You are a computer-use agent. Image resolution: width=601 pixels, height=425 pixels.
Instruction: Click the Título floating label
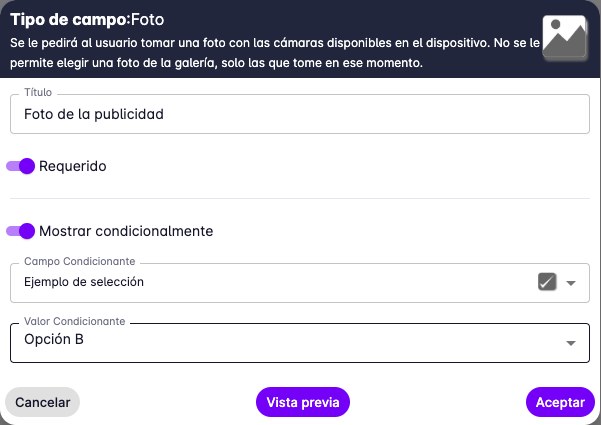point(38,92)
